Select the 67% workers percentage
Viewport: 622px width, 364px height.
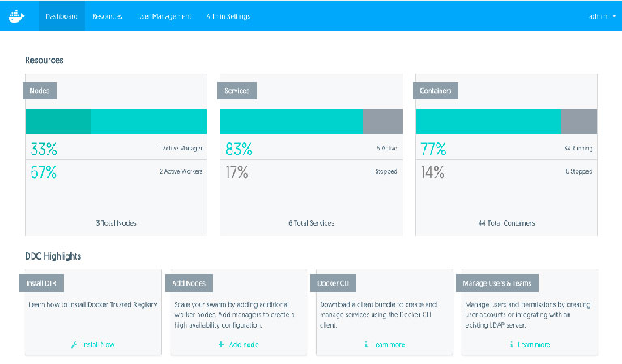(x=44, y=172)
